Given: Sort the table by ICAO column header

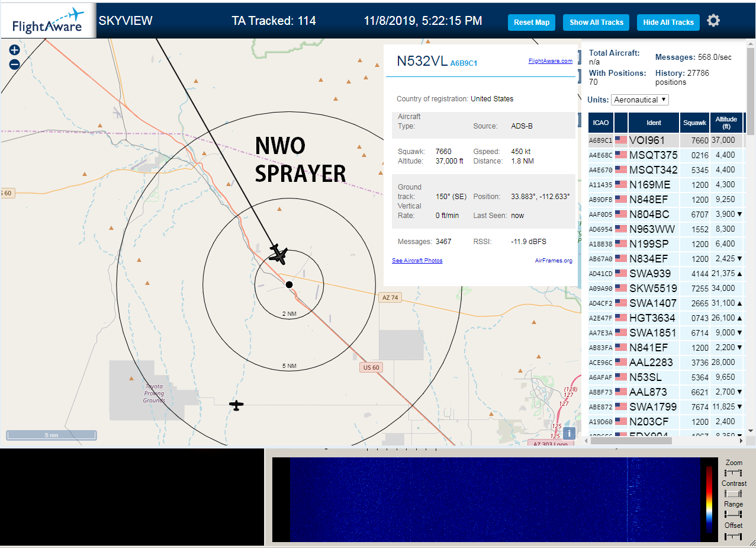Looking at the screenshot, I should pyautogui.click(x=601, y=123).
